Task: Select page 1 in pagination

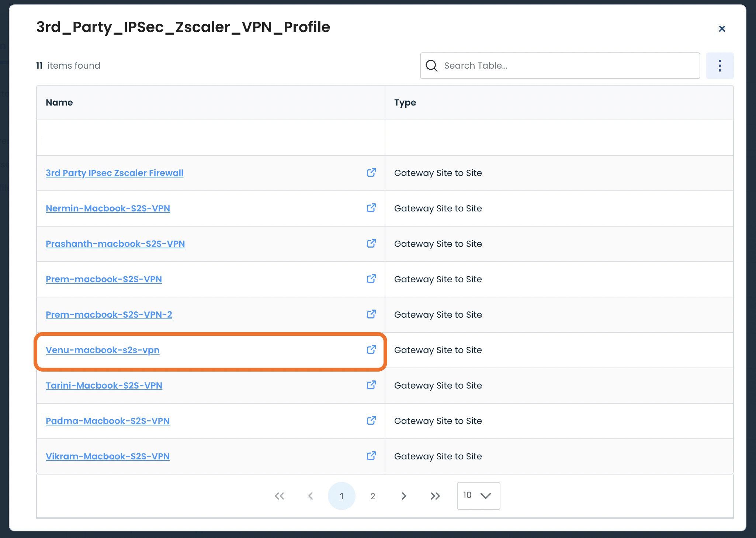Action: (341, 496)
